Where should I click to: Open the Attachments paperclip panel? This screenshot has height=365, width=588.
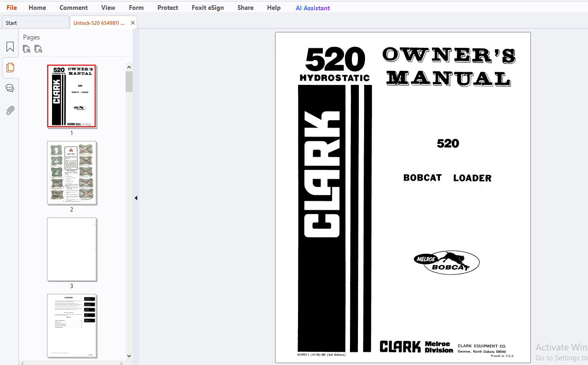pos(10,110)
